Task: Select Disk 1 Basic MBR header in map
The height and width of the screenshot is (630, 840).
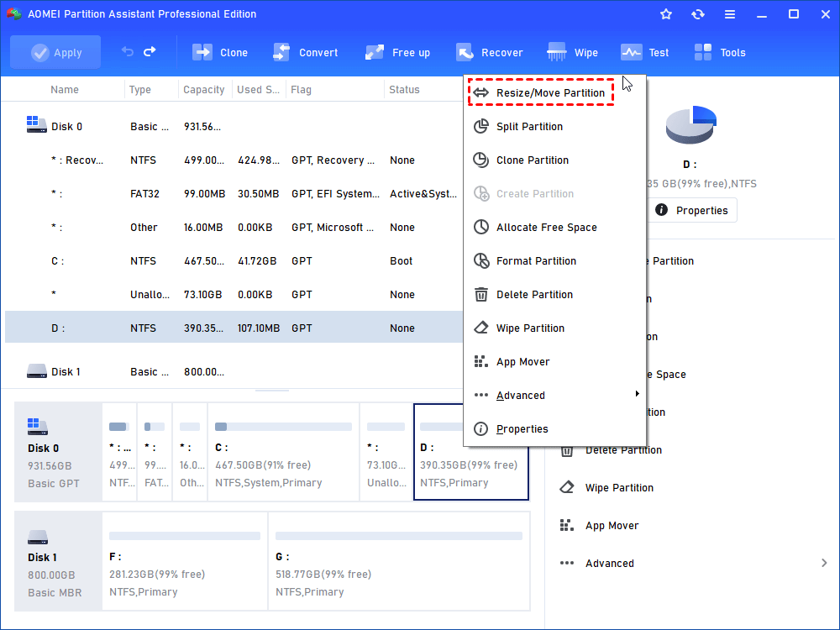Action: click(58, 561)
